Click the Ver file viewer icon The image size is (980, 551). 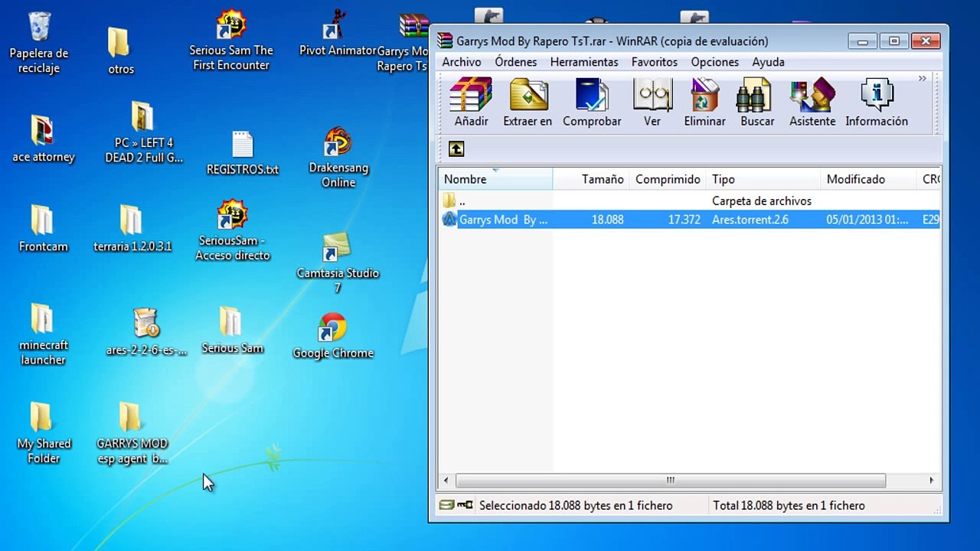pos(652,102)
